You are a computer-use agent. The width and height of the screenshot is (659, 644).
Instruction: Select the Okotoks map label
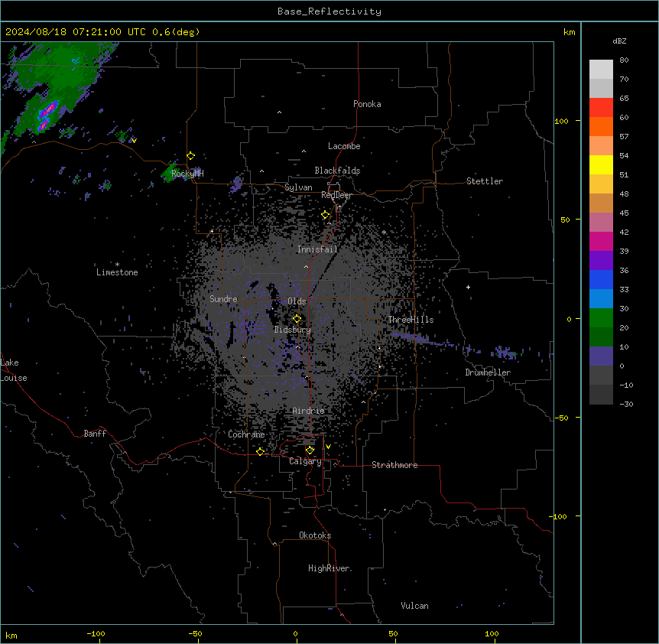click(315, 535)
